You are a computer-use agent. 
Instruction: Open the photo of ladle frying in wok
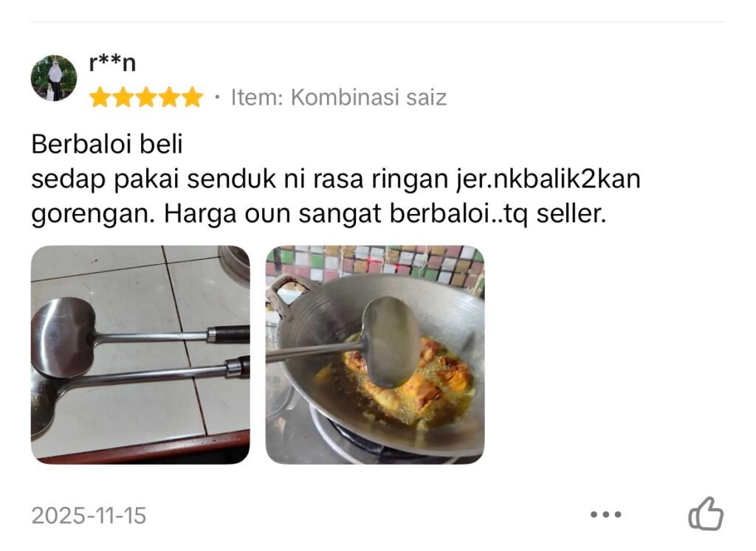pyautogui.click(x=375, y=355)
